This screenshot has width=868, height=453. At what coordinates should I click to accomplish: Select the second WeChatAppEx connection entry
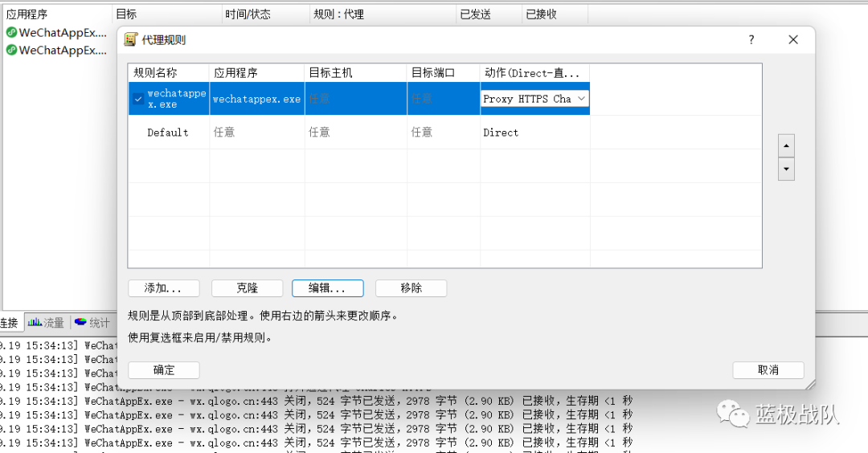point(56,51)
